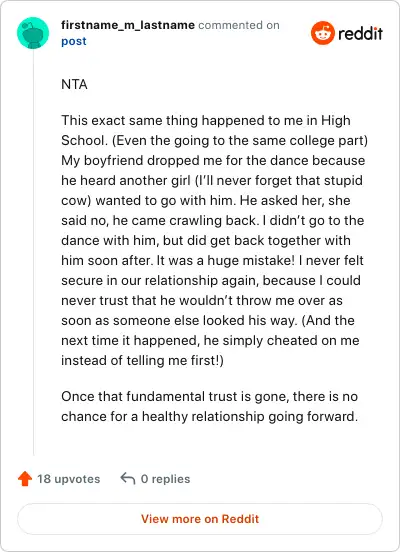Open the 0 replies label

[165, 479]
